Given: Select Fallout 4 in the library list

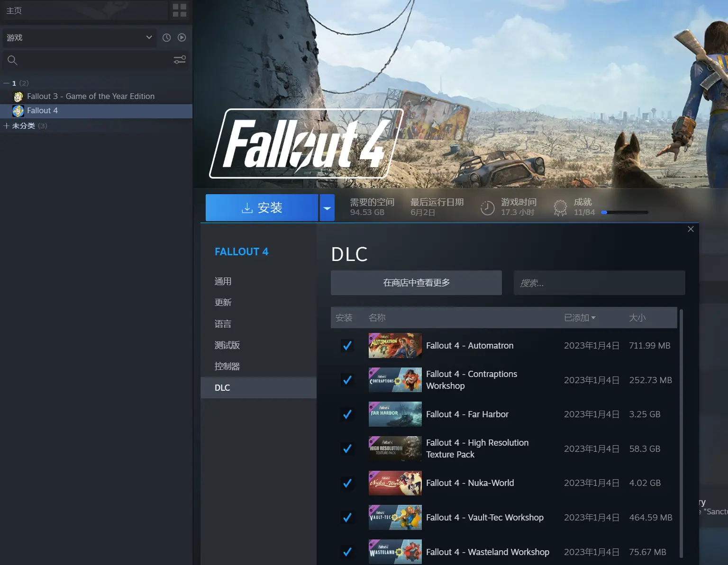Looking at the screenshot, I should (96, 111).
